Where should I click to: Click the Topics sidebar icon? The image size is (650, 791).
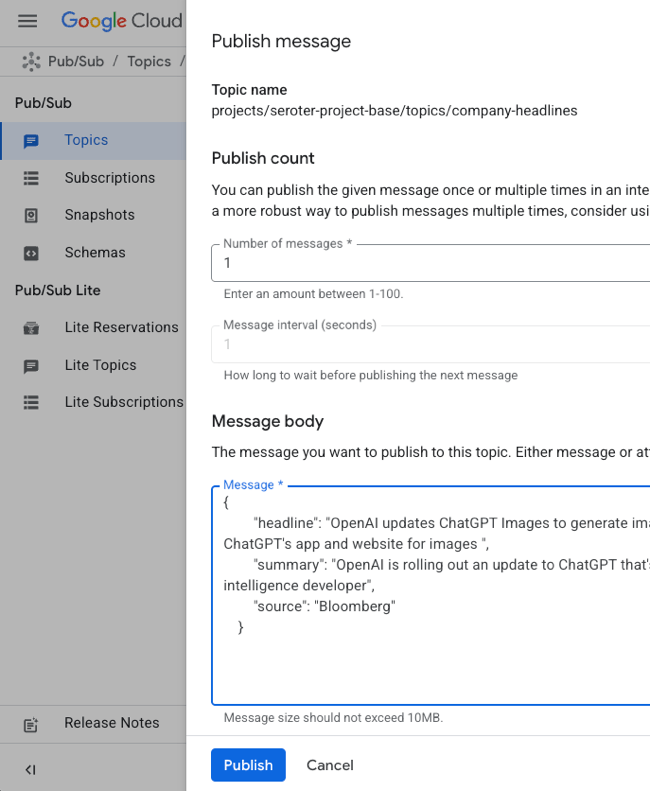point(31,141)
